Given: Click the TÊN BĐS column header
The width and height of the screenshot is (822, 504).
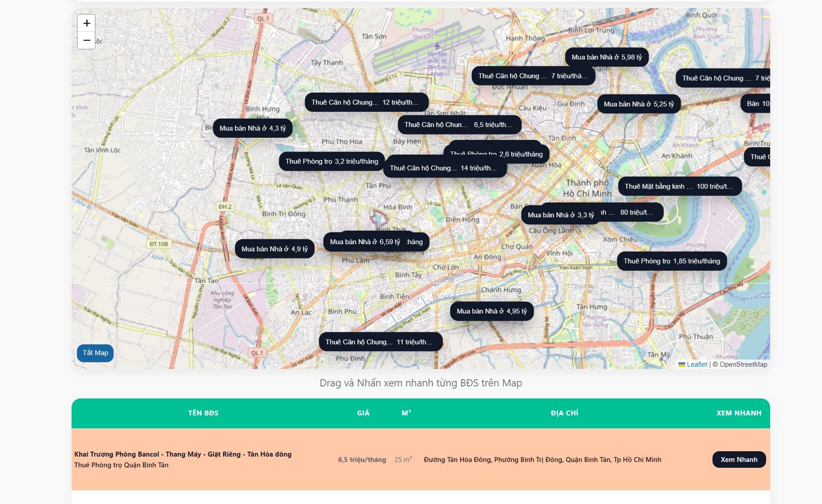Looking at the screenshot, I should [203, 413].
